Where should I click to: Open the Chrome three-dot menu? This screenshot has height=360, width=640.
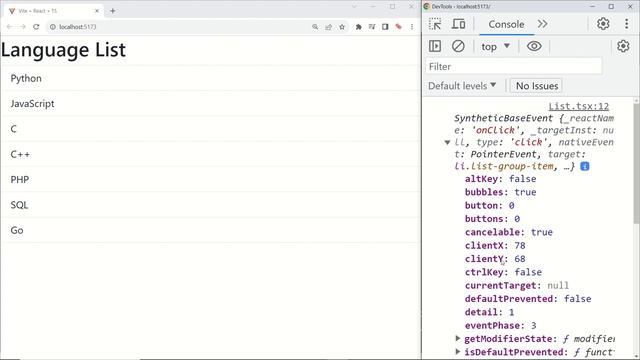click(412, 27)
